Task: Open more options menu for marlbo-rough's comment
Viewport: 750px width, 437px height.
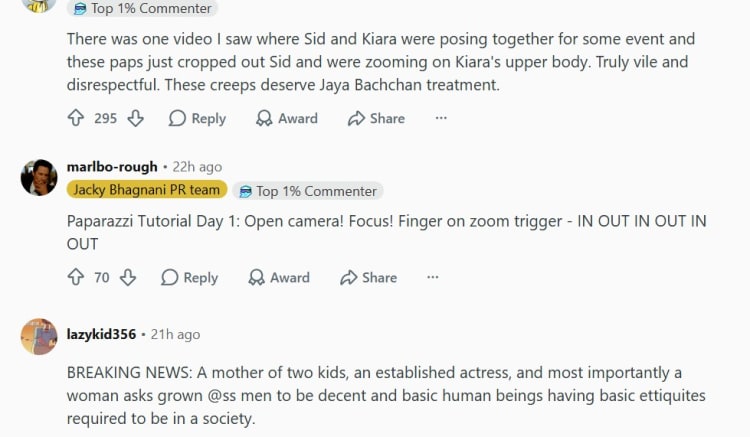Action: click(x=433, y=277)
